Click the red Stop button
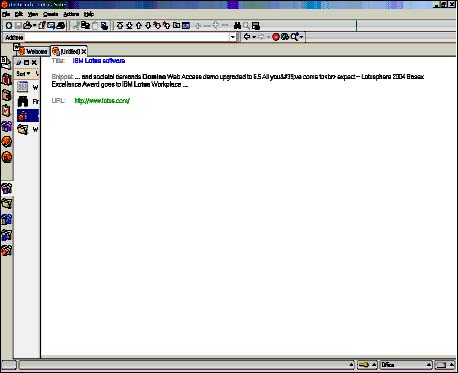458x373 pixels. [x=276, y=37]
